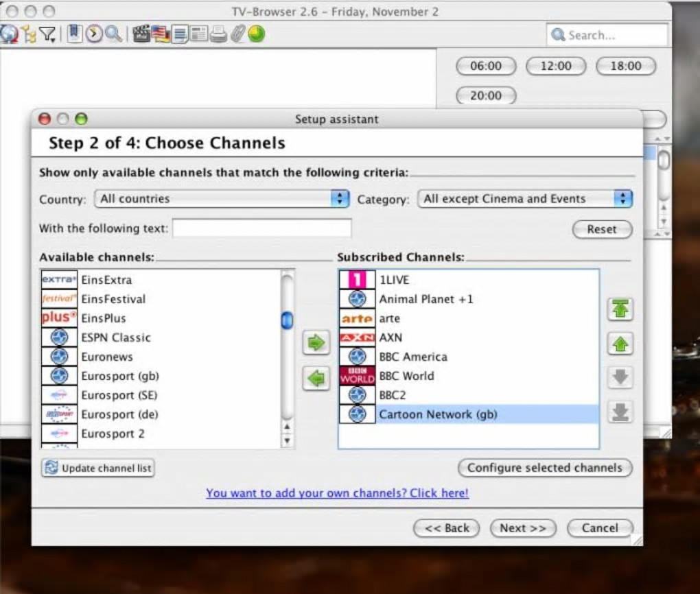Move selected channel up one position
Screen dimensions: 700x594
point(620,344)
